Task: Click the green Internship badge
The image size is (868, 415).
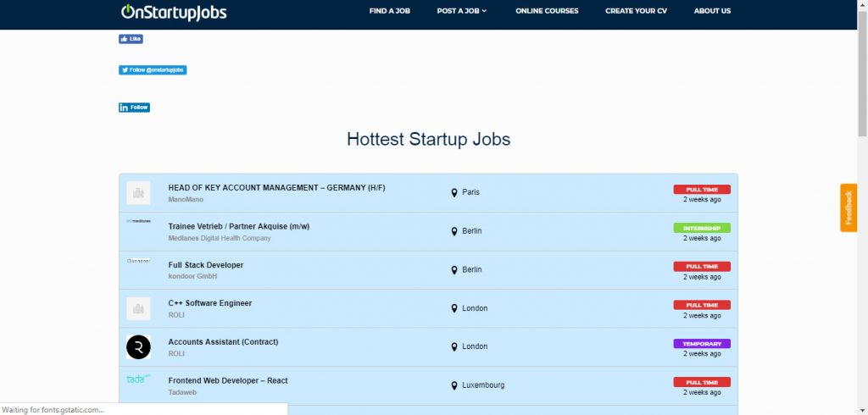Action: 702,228
